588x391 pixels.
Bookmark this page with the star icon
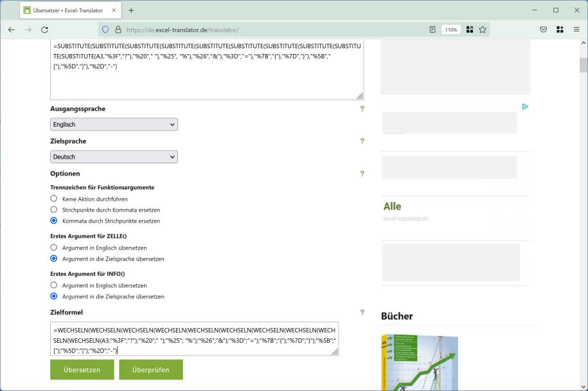coord(484,29)
